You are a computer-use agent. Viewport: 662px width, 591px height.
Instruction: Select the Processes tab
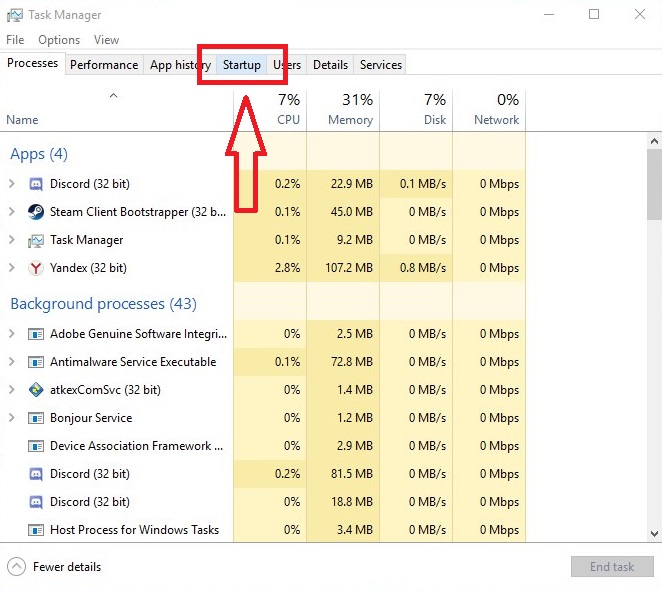[x=33, y=63]
